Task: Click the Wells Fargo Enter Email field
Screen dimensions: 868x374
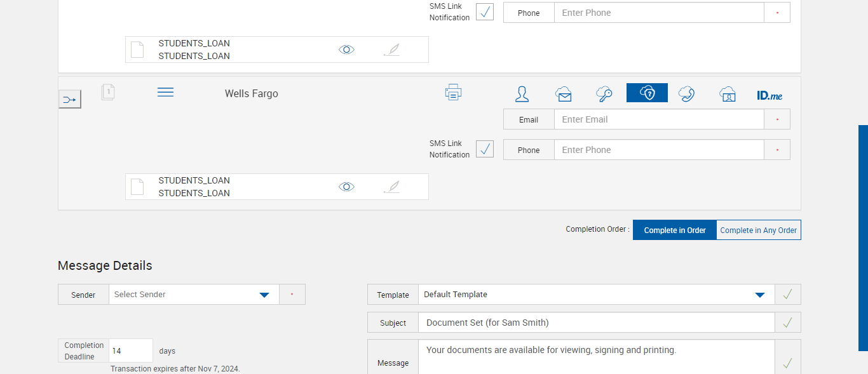Action: tap(658, 119)
